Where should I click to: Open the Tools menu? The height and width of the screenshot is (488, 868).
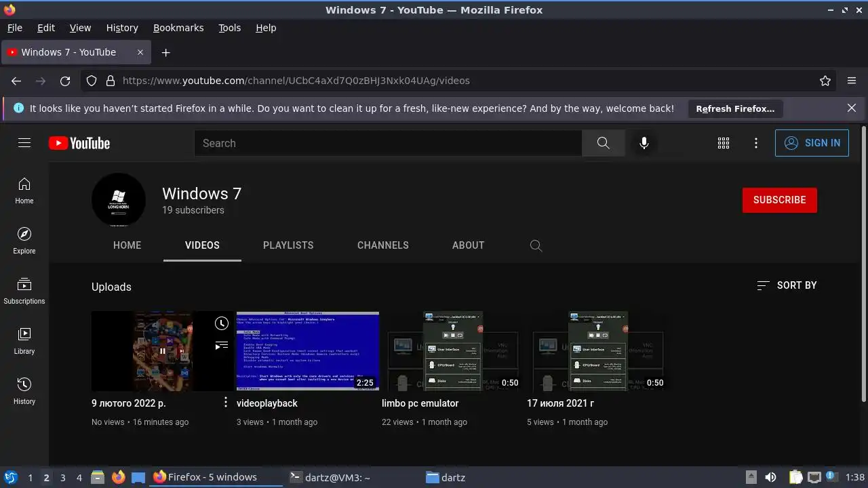click(x=230, y=28)
